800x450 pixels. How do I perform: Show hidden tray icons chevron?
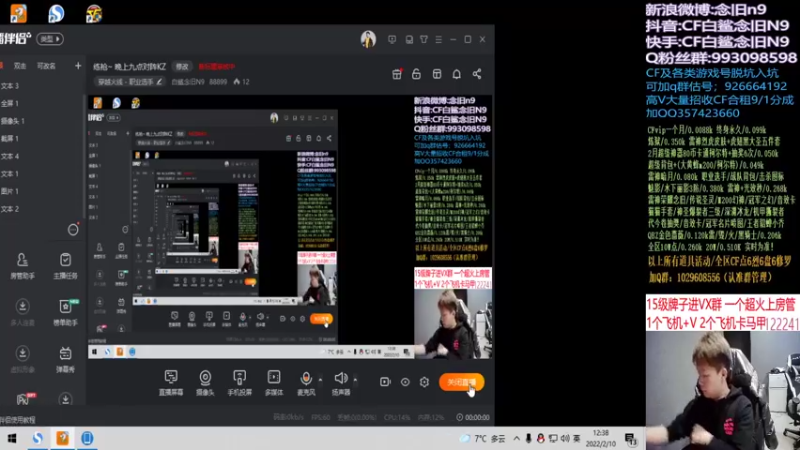(516, 438)
